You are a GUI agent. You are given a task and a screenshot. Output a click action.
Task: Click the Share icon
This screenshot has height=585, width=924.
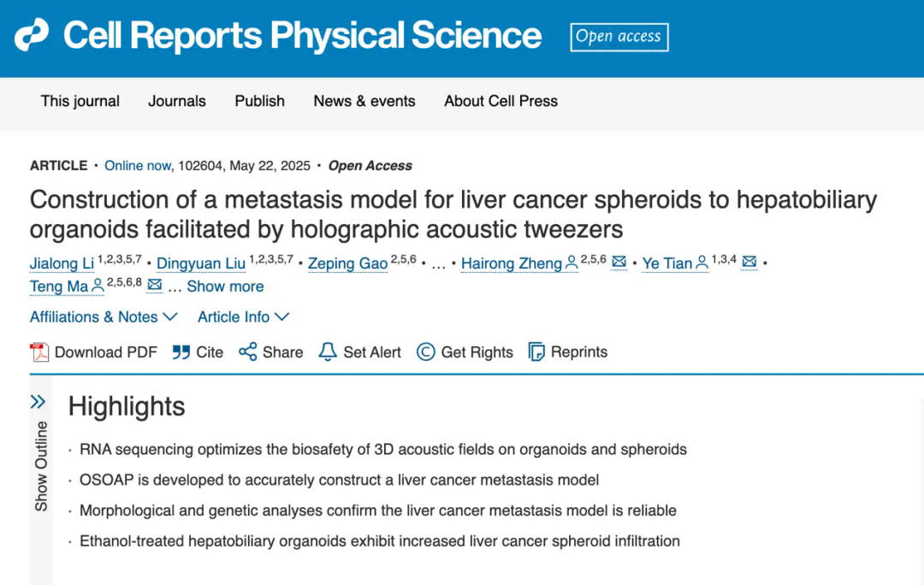point(248,352)
